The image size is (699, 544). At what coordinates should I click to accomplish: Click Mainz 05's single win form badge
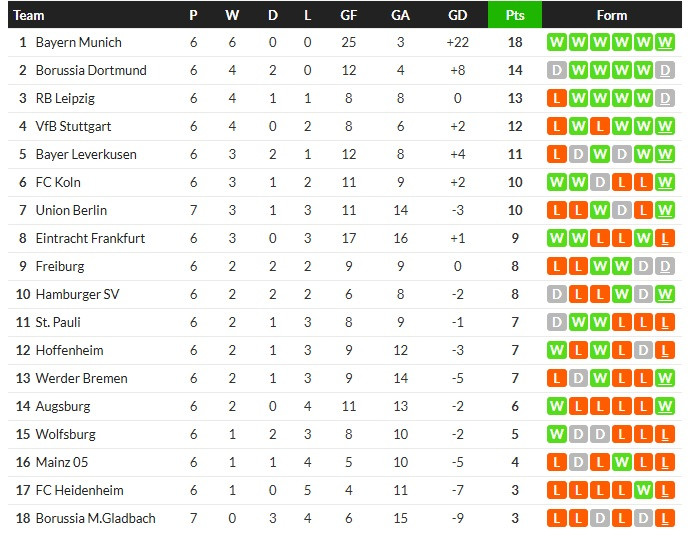[x=622, y=462]
